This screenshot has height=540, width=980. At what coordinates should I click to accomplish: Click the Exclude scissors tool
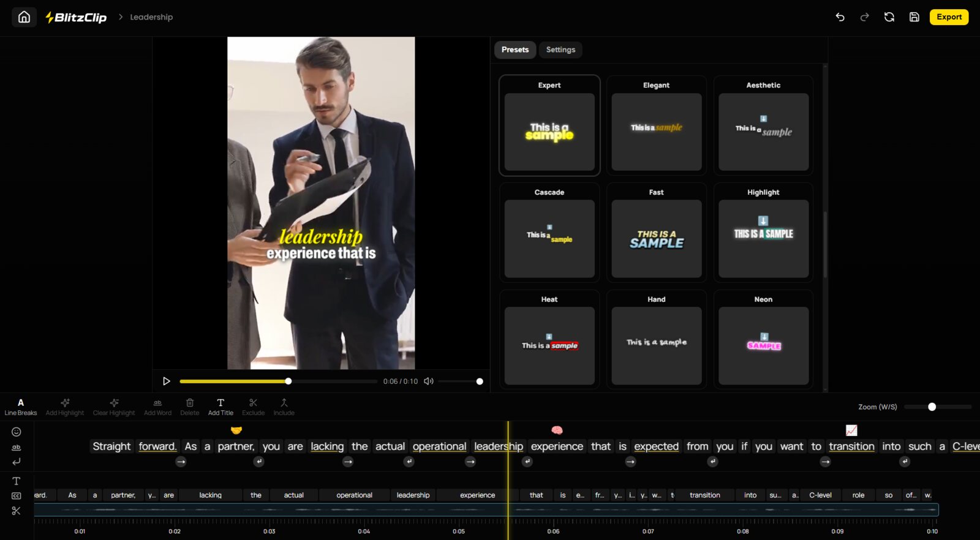click(x=254, y=407)
